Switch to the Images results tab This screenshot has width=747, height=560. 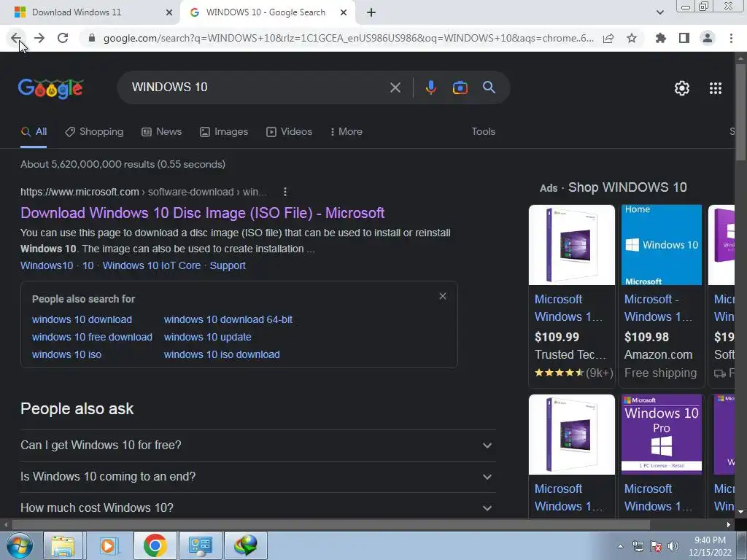click(224, 132)
